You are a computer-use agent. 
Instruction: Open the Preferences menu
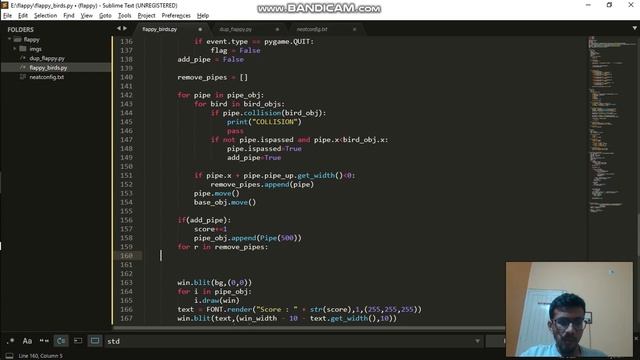[x=176, y=16]
